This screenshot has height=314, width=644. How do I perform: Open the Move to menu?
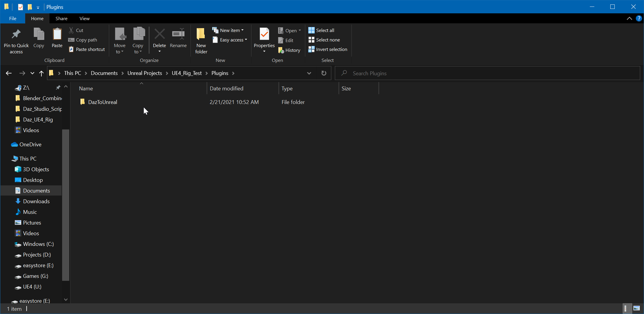click(120, 41)
